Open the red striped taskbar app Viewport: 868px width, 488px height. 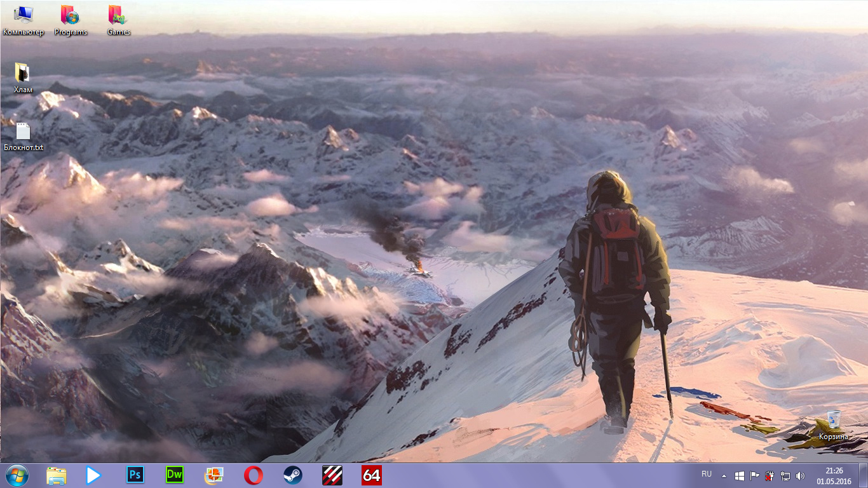click(x=332, y=475)
